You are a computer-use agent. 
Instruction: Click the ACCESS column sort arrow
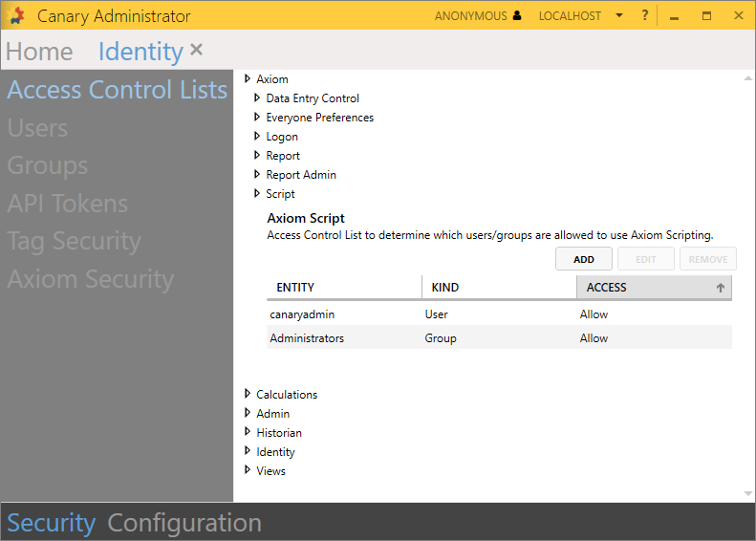coord(720,288)
